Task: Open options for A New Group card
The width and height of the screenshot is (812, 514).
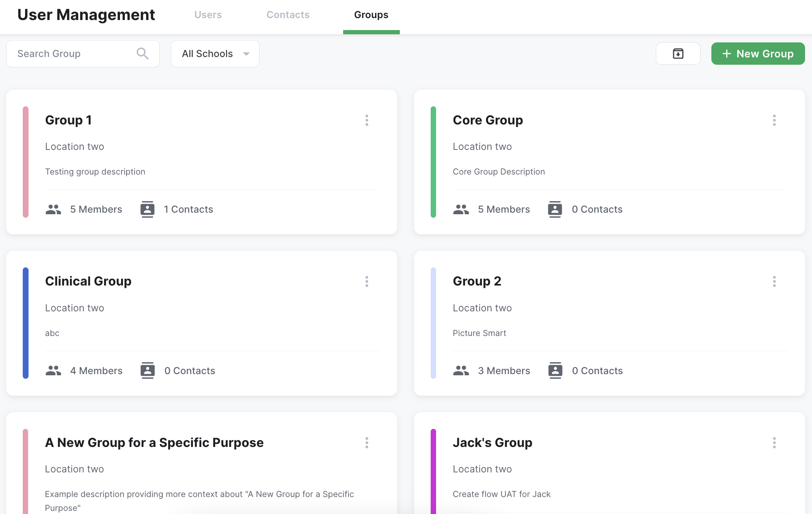Action: pos(367,443)
